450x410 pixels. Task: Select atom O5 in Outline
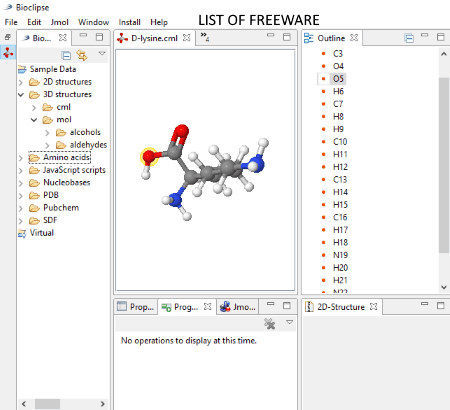click(x=338, y=79)
